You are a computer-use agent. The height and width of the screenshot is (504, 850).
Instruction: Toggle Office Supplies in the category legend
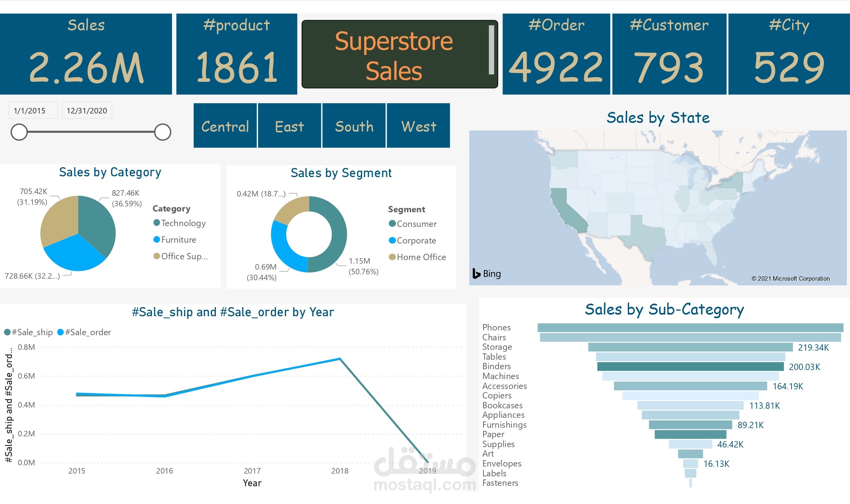click(181, 256)
